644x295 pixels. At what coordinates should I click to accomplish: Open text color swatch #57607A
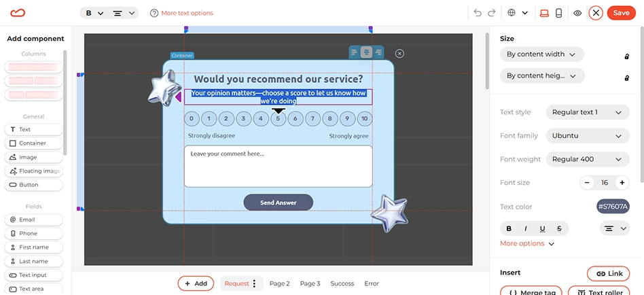613,207
